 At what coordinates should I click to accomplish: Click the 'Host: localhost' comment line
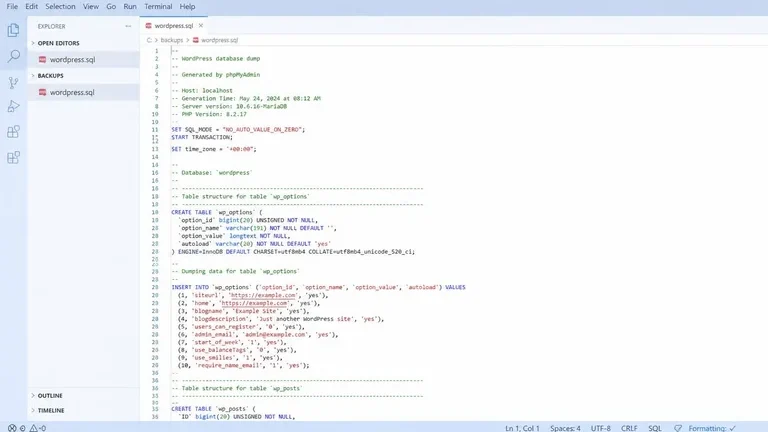202,91
